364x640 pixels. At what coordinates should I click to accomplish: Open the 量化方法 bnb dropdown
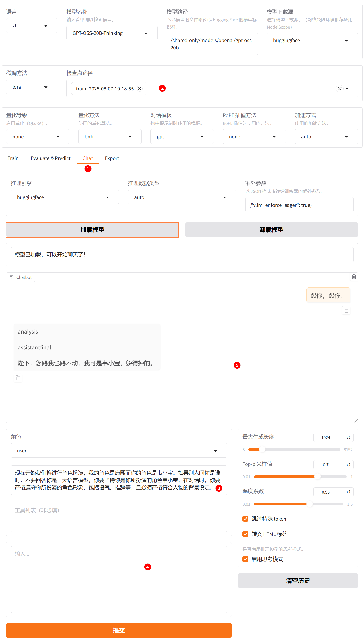(110, 137)
